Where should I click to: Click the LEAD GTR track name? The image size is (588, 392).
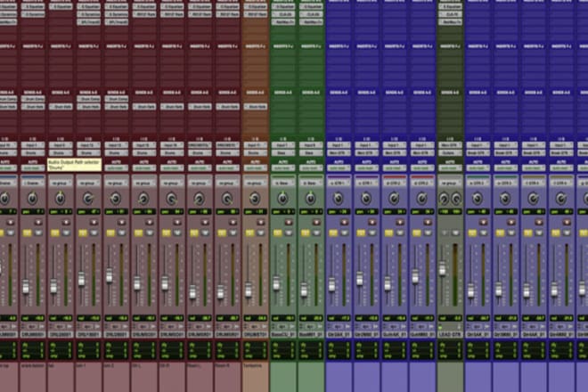(450, 334)
